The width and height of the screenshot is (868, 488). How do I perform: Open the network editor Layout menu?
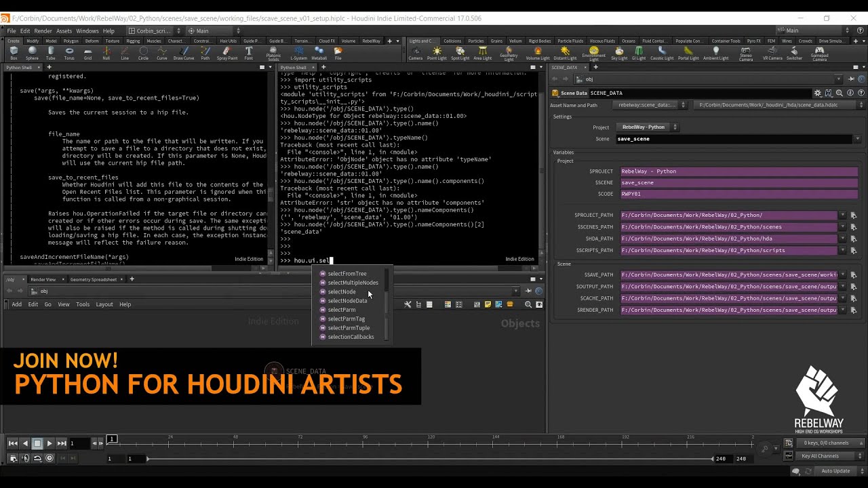coord(104,304)
